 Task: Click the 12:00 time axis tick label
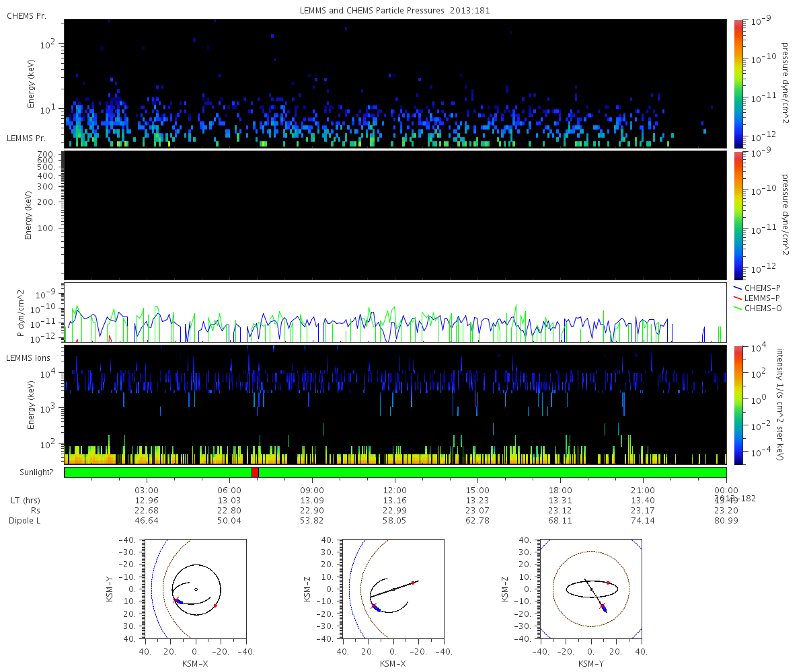(395, 491)
